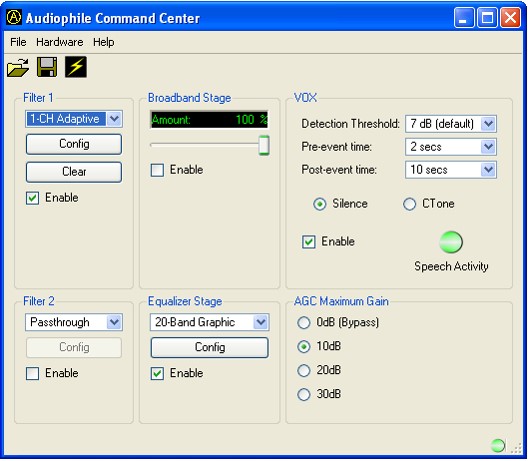This screenshot has height=461, width=528.
Task: Click the green status light at bottom-right
Action: point(498,446)
